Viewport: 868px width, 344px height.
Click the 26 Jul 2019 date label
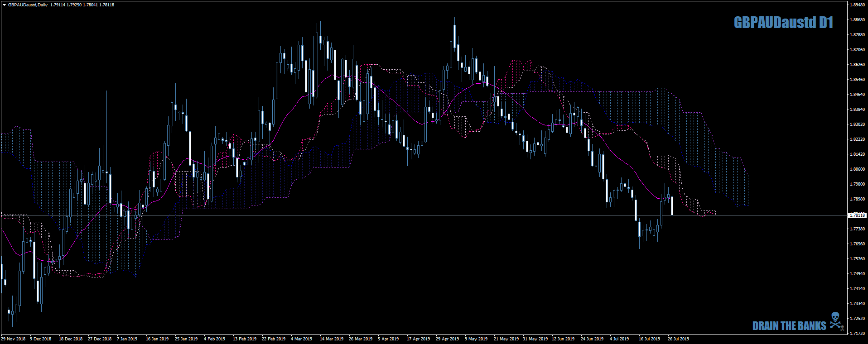tap(679, 339)
